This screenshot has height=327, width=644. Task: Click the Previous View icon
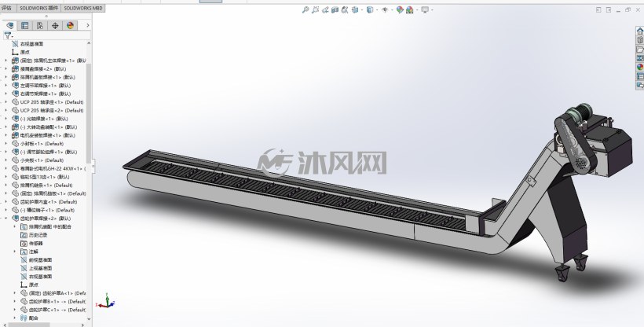325,10
